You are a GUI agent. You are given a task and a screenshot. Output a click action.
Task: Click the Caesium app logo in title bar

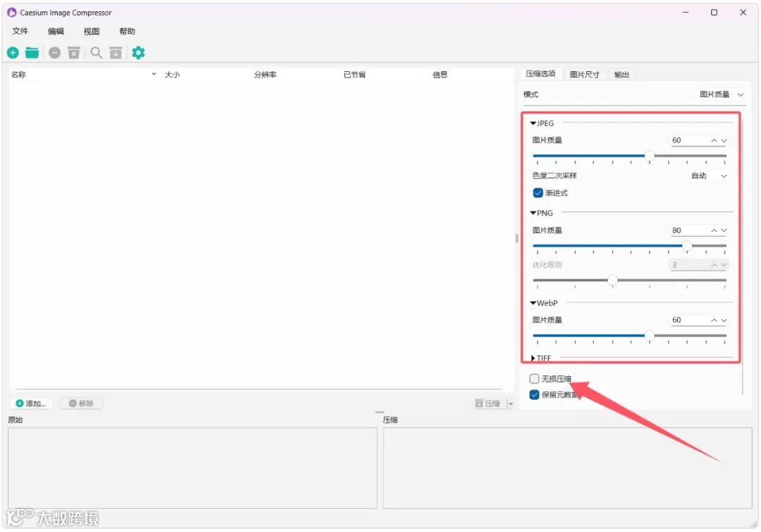(12, 12)
